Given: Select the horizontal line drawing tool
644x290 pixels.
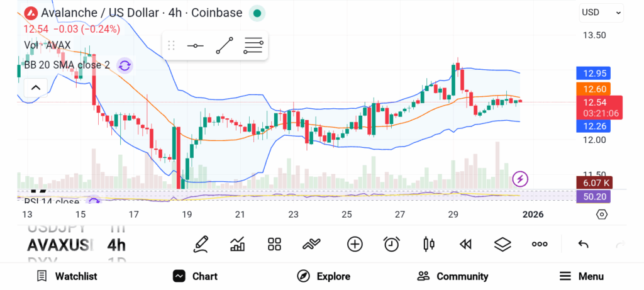Looking at the screenshot, I should 196,46.
